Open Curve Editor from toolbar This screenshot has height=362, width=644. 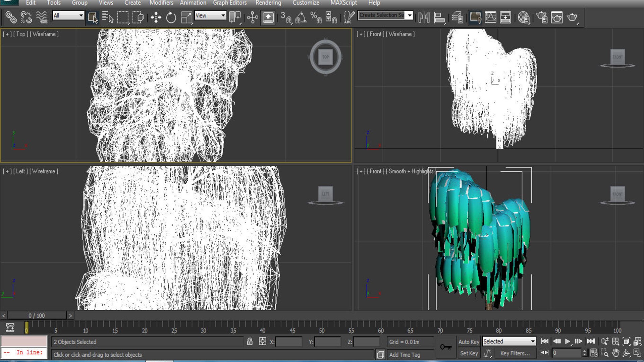click(490, 17)
